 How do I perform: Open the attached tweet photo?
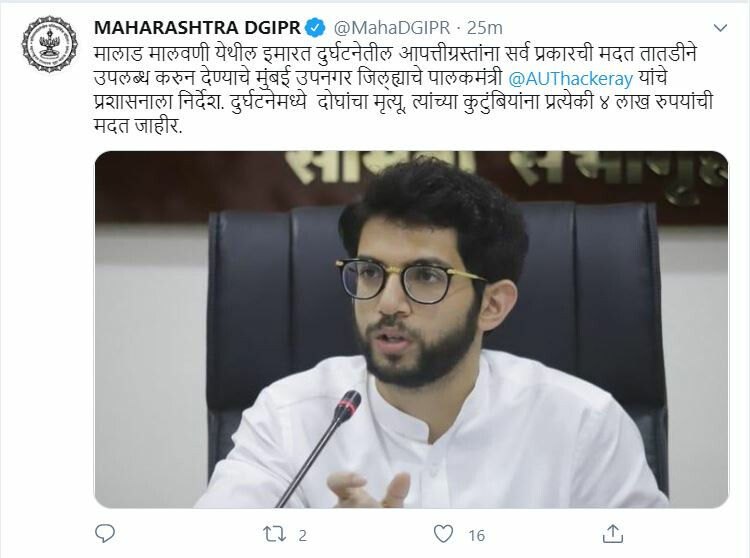pos(411,329)
